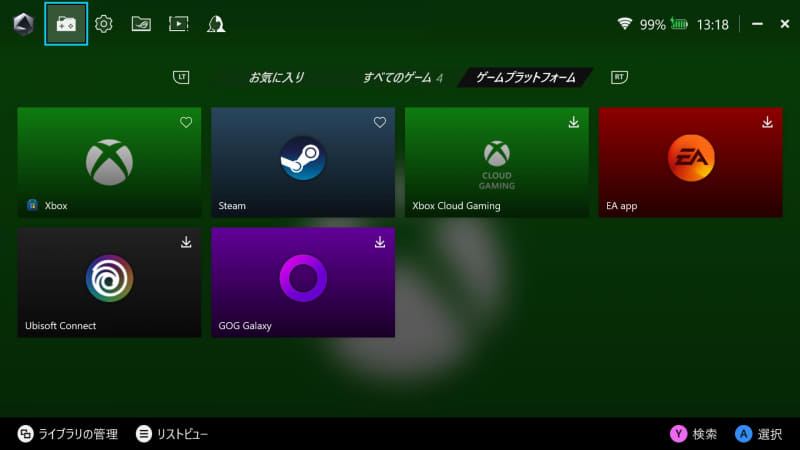Open the EA app tile

[690, 162]
